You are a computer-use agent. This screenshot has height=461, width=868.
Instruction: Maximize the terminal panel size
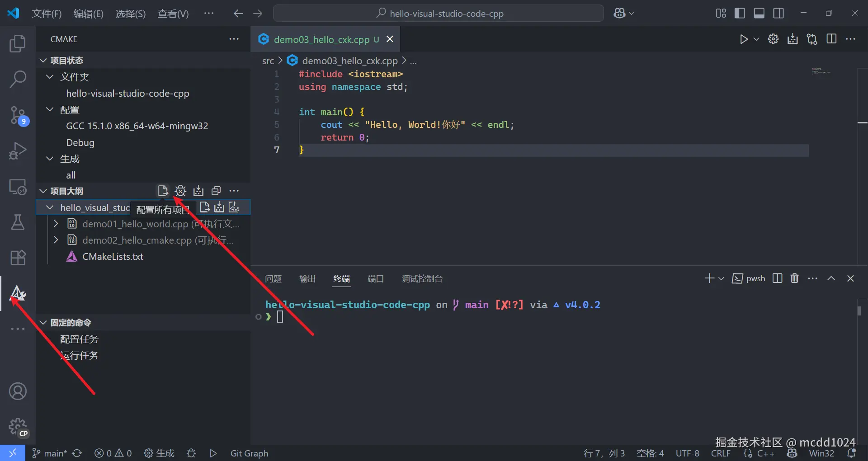(x=831, y=278)
